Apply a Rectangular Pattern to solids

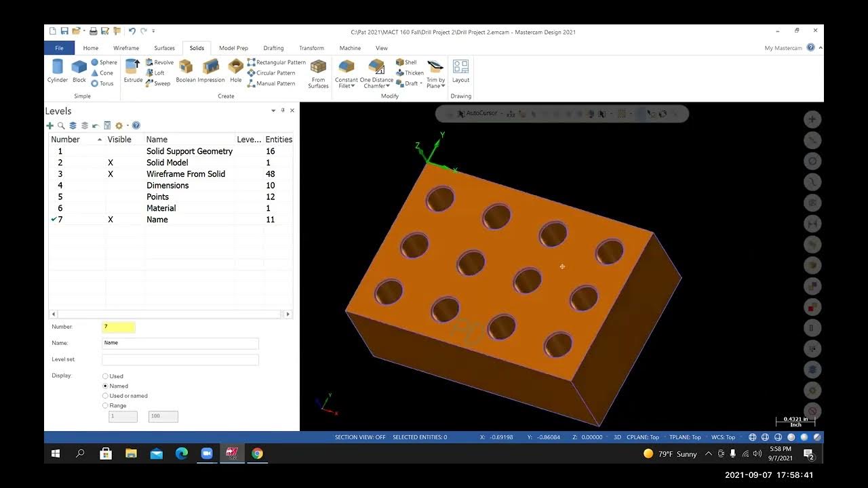[276, 62]
